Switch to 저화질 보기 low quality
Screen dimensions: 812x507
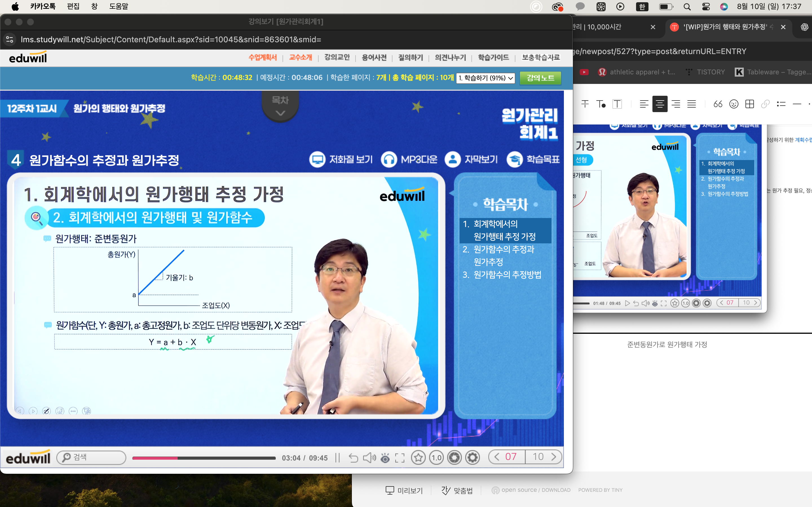click(341, 159)
